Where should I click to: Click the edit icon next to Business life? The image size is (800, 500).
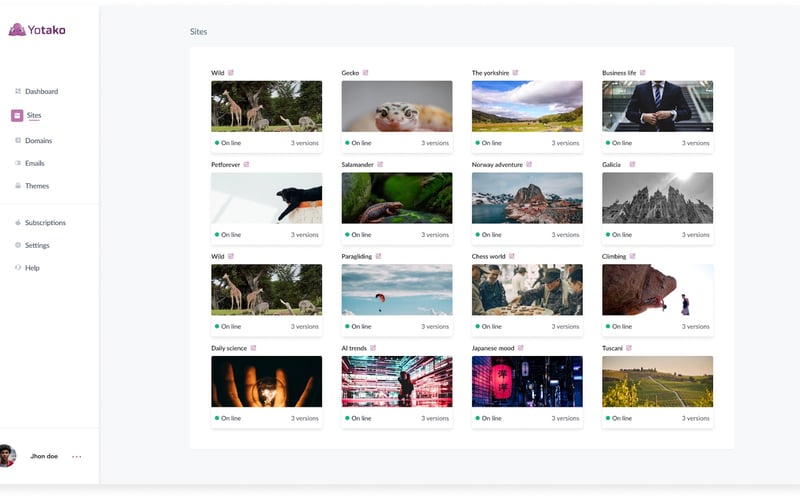tap(642, 72)
